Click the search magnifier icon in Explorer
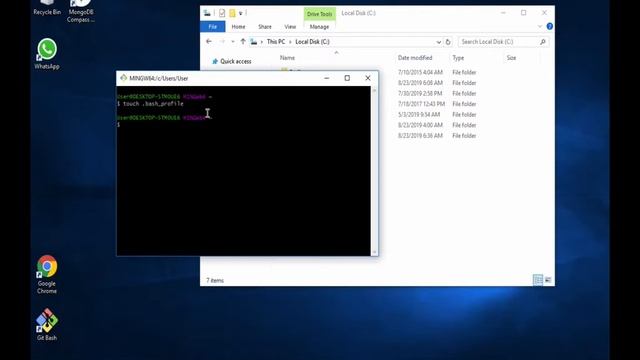 pyautogui.click(x=542, y=42)
